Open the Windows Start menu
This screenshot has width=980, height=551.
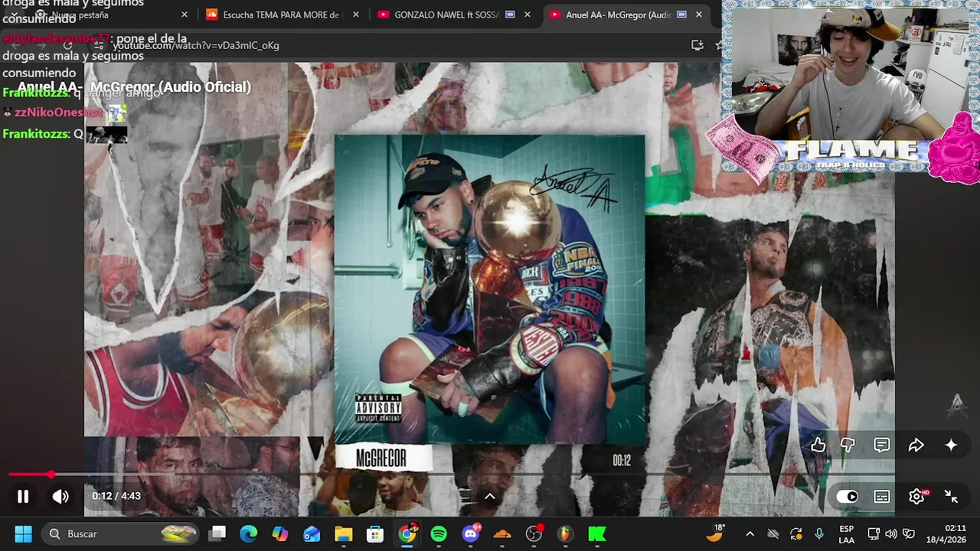coord(23,533)
